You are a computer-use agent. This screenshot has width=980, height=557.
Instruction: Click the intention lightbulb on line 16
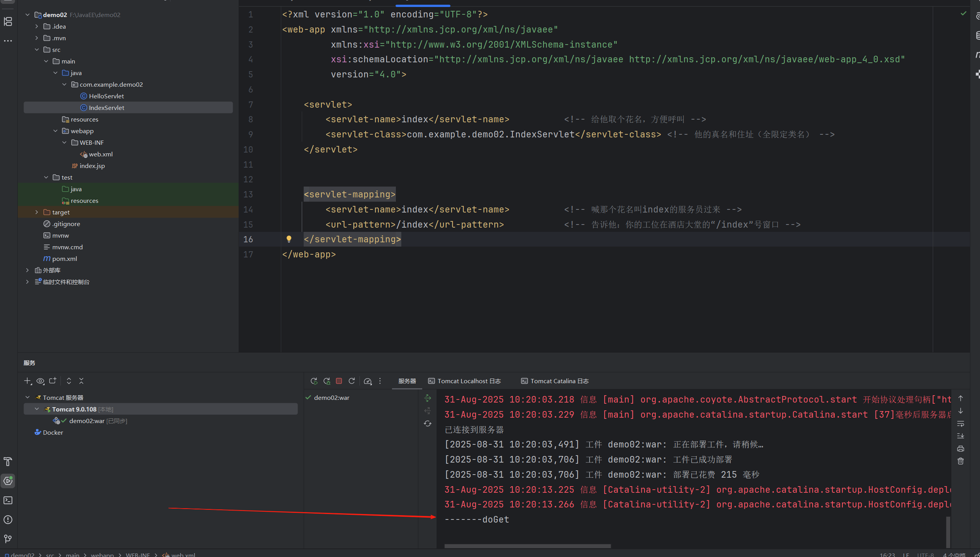pyautogui.click(x=289, y=239)
